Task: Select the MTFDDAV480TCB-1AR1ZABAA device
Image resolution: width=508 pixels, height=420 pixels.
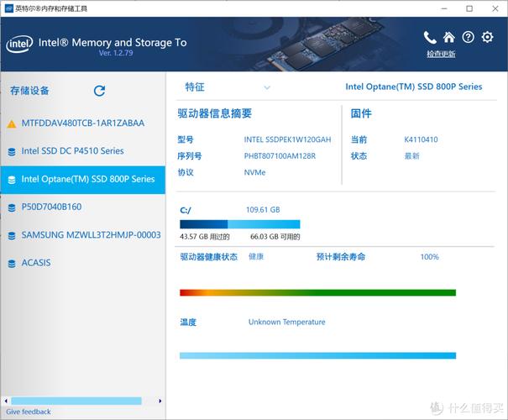Action: (x=83, y=123)
